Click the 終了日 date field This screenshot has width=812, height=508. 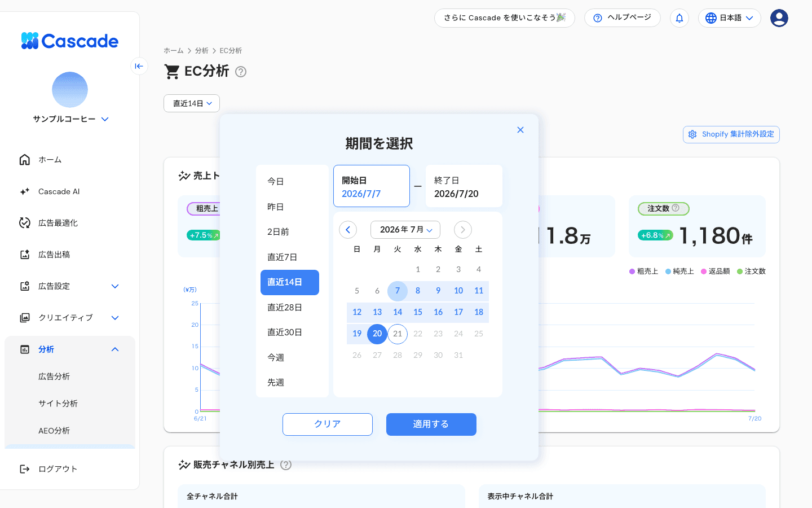point(464,186)
